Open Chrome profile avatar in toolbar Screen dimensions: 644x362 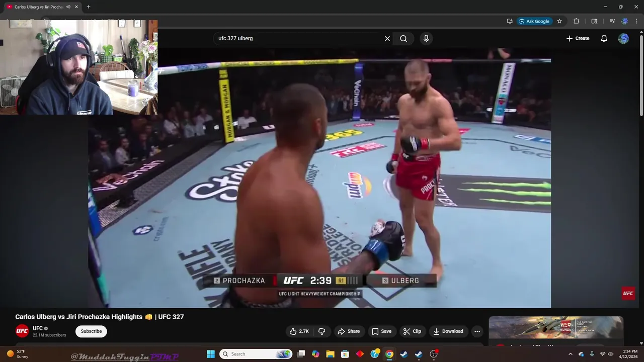pos(624,21)
